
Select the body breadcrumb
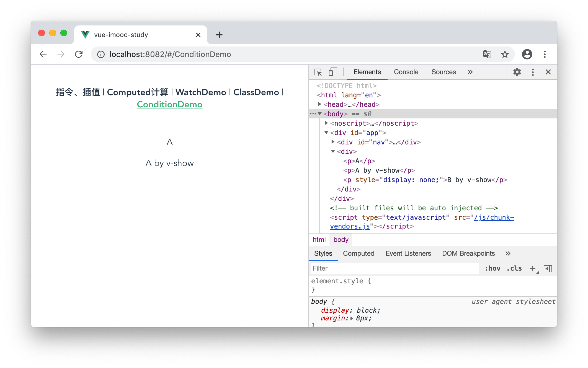click(x=341, y=240)
